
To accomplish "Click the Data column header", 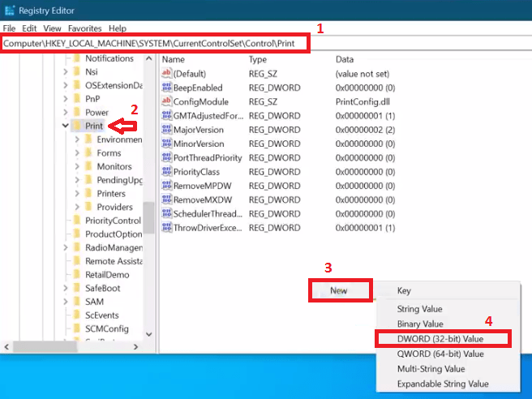I will (345, 59).
